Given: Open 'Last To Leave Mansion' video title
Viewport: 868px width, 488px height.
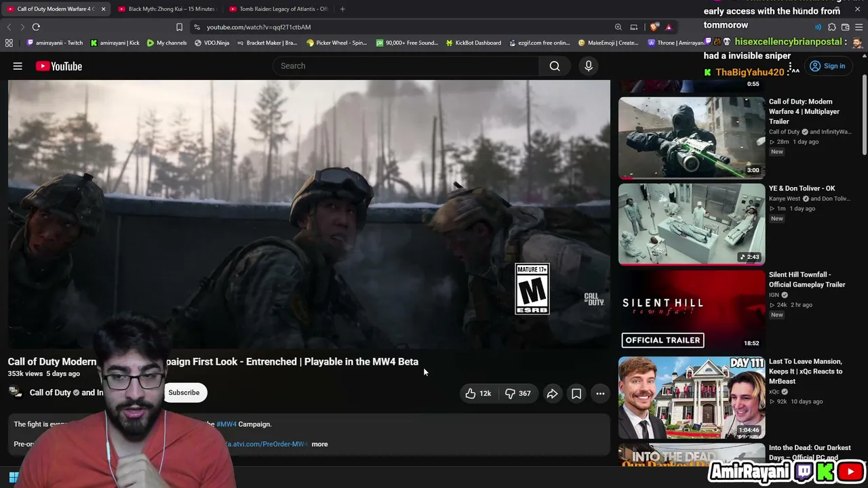Looking at the screenshot, I should click(806, 371).
